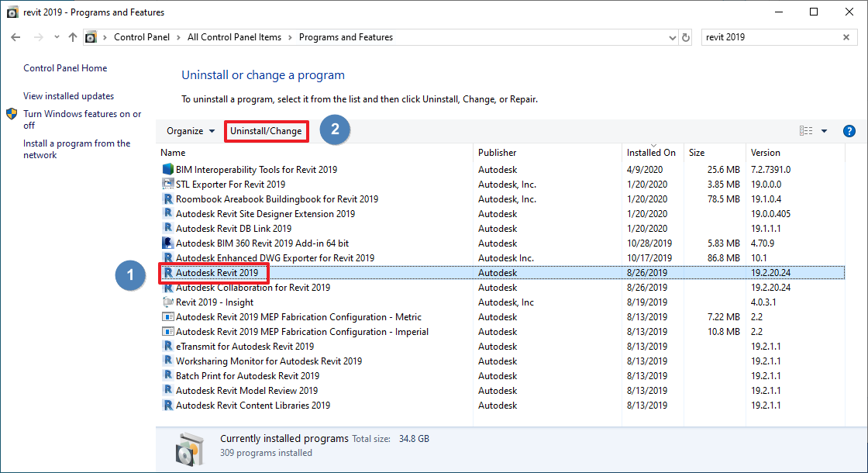Select the STL Exporter For Revit 2019 icon
The width and height of the screenshot is (868, 473).
(167, 184)
